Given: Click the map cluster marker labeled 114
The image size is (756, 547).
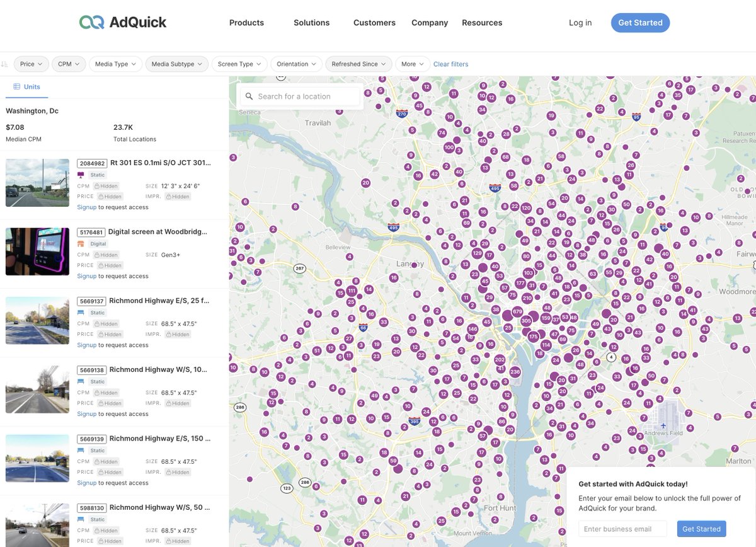Looking at the screenshot, I should pos(546,345).
